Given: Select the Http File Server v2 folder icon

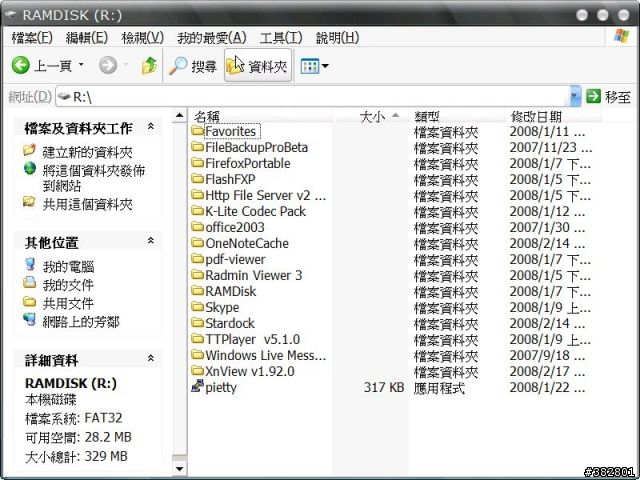Looking at the screenshot, I should (x=198, y=195).
